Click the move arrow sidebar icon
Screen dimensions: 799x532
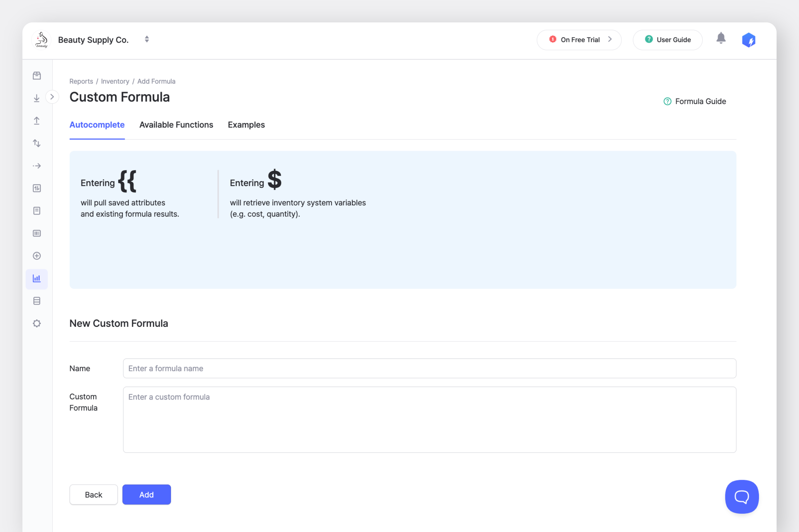[x=37, y=166]
